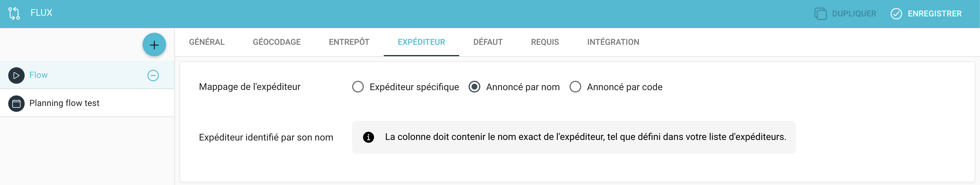Click the play icon beside Flow
The width and height of the screenshot is (980, 185).
click(x=16, y=75)
